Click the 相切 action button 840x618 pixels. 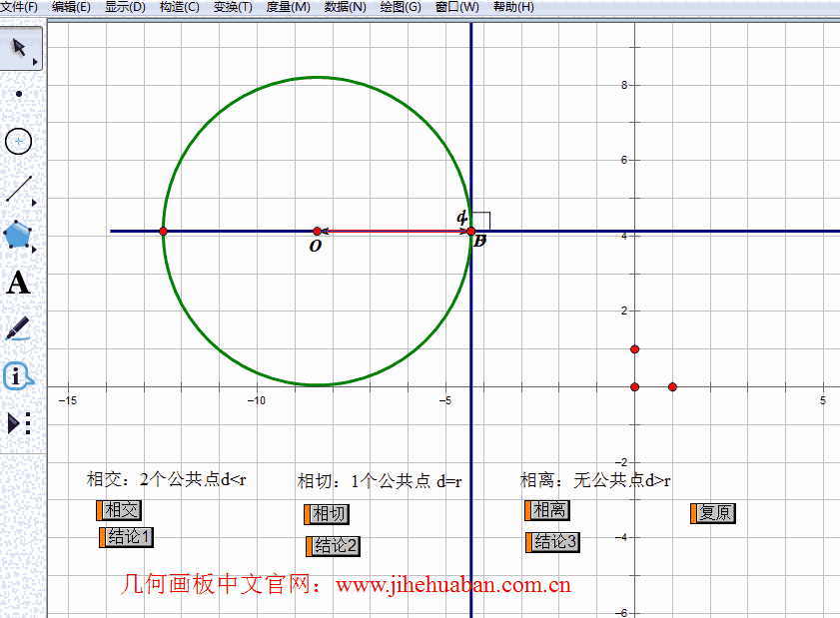click(x=327, y=514)
